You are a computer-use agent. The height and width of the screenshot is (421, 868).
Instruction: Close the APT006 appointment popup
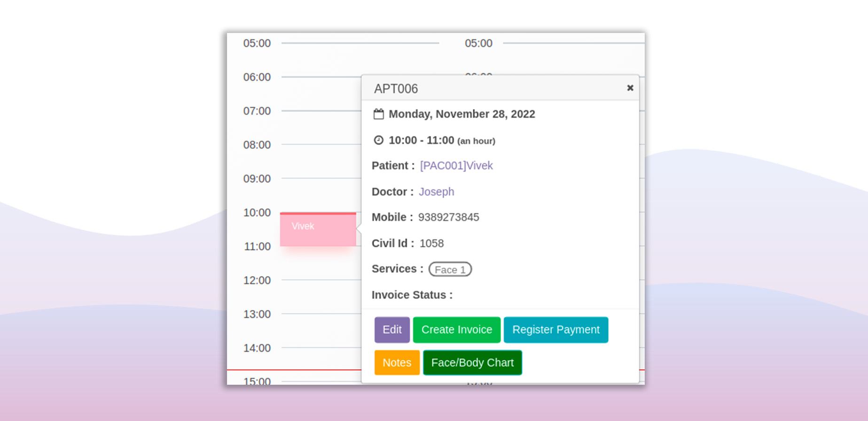pos(630,88)
